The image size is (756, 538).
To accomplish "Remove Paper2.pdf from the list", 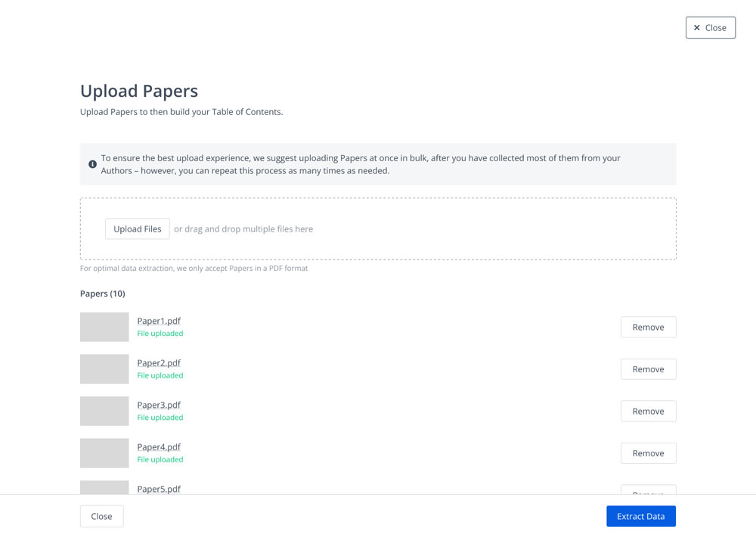I will click(648, 369).
